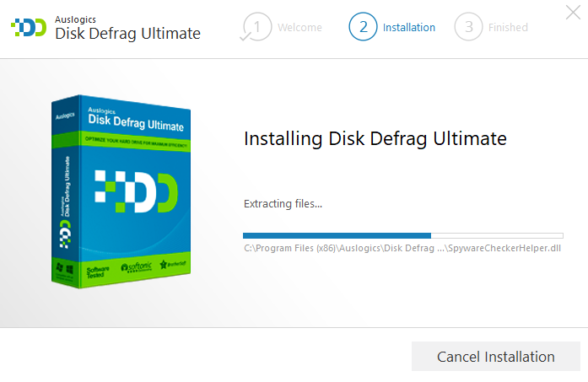Viewport: 588px width, 382px height.
Task: Click the Extracting files status text
Action: [283, 203]
